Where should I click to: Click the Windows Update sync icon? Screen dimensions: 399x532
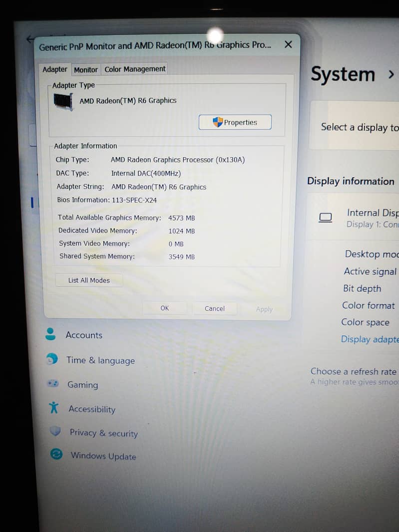pos(56,454)
